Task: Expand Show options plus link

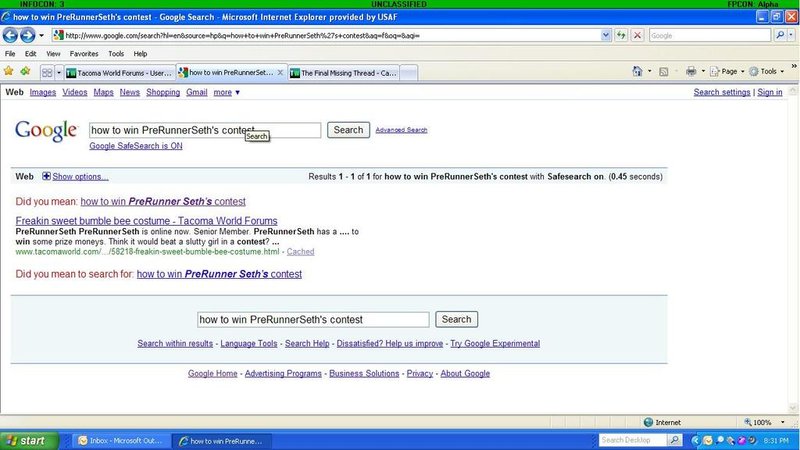Action: 75,177
